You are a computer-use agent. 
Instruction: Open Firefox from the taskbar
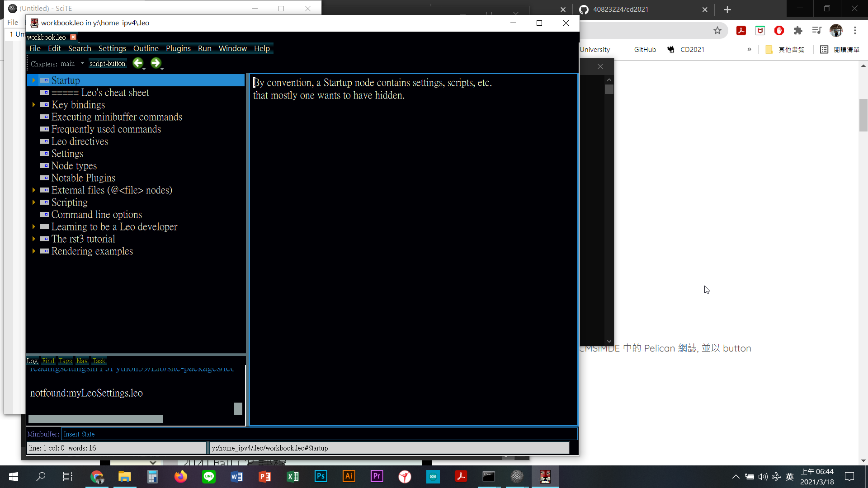pyautogui.click(x=181, y=476)
